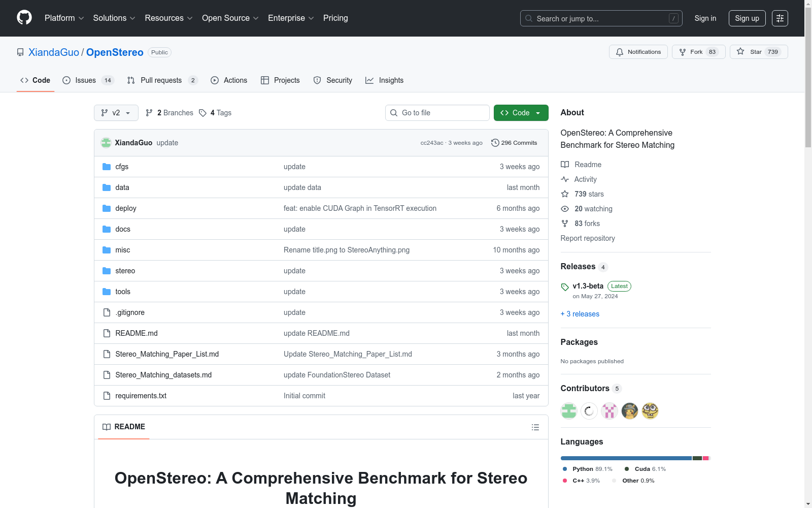The width and height of the screenshot is (812, 508).
Task: Click the tag icon next to 4 Tags
Action: [202, 113]
